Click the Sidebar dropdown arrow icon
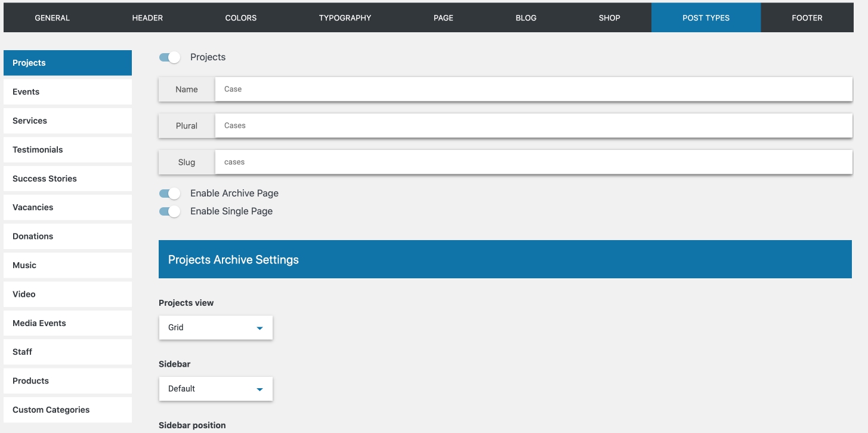 click(260, 389)
